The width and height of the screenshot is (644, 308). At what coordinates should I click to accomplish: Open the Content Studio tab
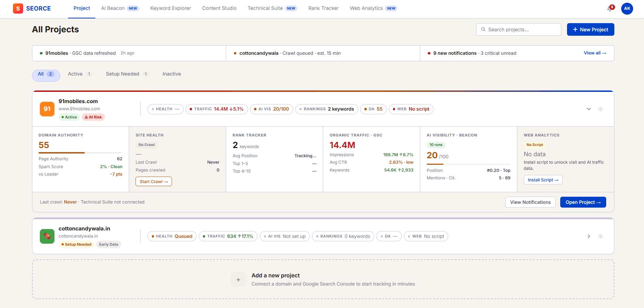pyautogui.click(x=219, y=9)
